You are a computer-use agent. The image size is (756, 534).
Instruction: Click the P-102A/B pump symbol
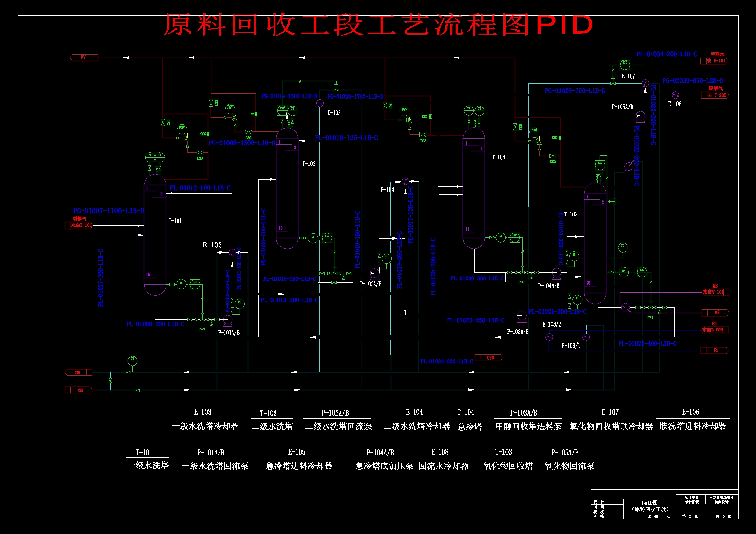pos(374,273)
